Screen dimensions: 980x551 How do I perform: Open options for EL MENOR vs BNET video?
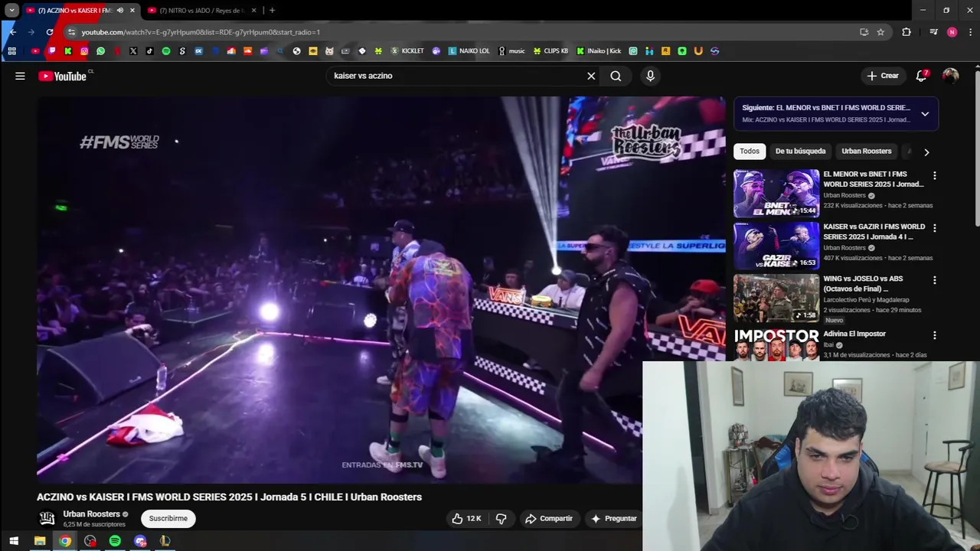tap(934, 176)
